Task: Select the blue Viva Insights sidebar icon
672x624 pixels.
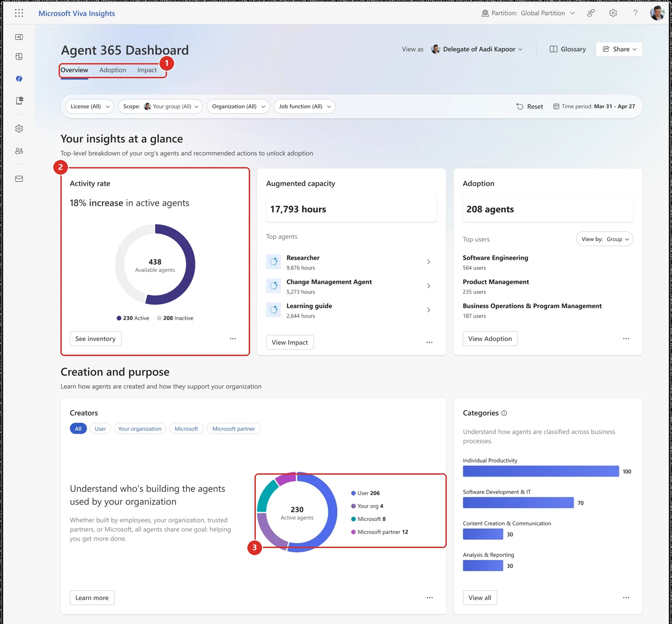Action: 19,79
